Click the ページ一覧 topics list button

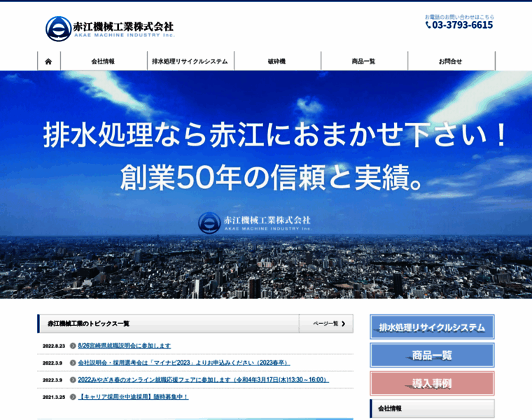coord(326,323)
